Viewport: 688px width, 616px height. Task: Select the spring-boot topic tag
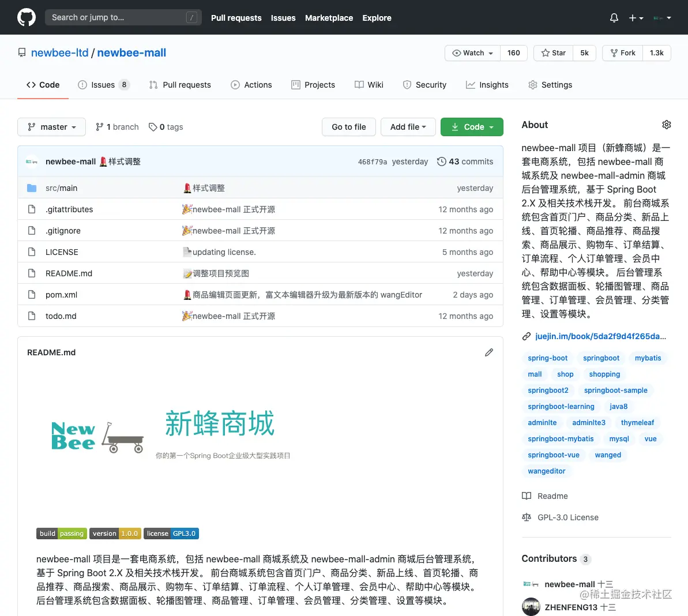(x=548, y=358)
